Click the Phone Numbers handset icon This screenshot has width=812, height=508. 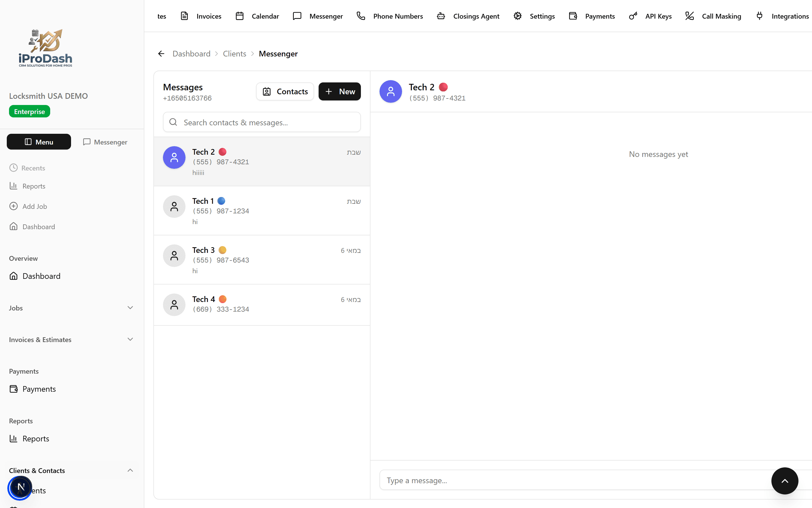tap(361, 16)
